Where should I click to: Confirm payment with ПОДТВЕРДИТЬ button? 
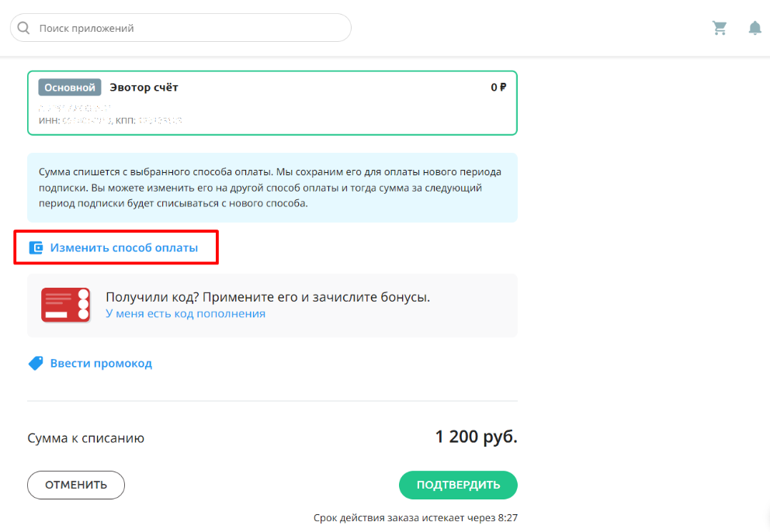[x=458, y=485]
